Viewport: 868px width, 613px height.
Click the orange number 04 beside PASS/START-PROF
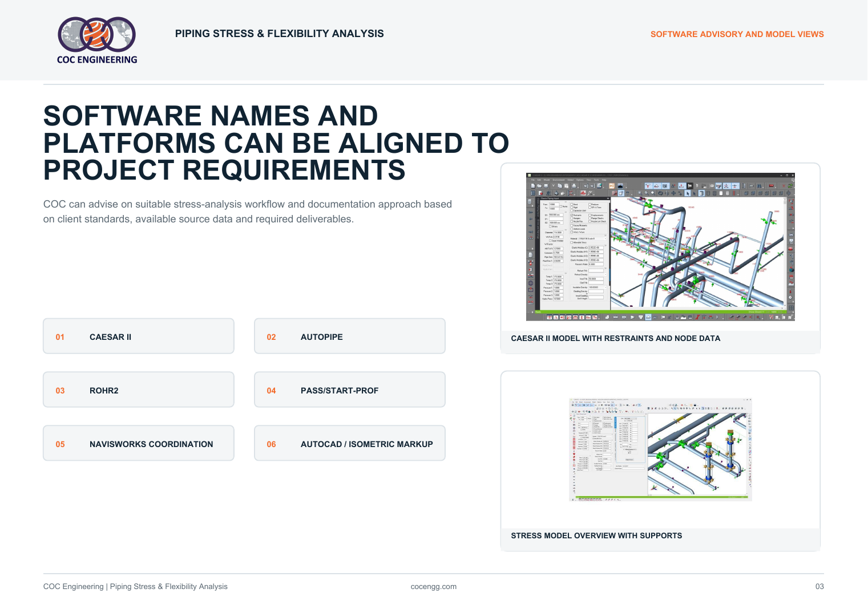click(x=271, y=391)
